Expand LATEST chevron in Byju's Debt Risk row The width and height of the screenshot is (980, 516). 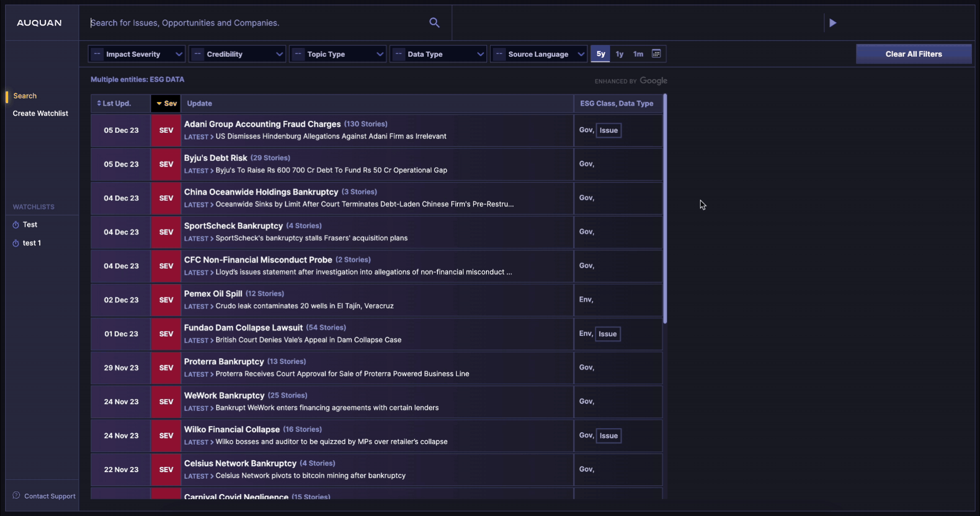(212, 171)
